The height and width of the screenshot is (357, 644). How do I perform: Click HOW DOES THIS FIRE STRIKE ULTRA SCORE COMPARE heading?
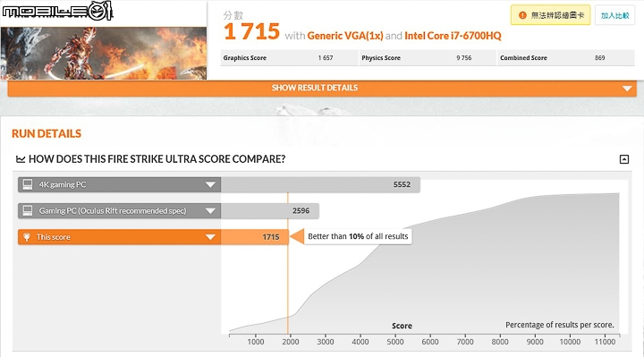point(157,159)
